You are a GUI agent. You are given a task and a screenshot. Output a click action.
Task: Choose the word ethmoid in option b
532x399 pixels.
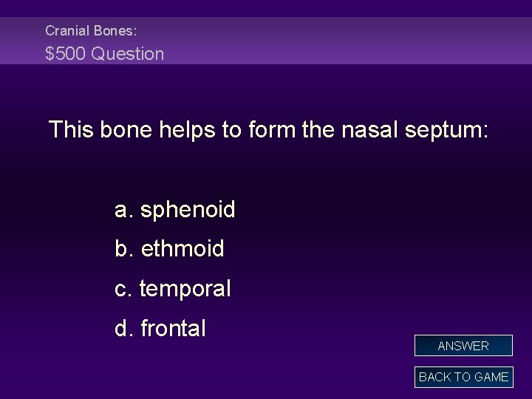click(x=183, y=248)
